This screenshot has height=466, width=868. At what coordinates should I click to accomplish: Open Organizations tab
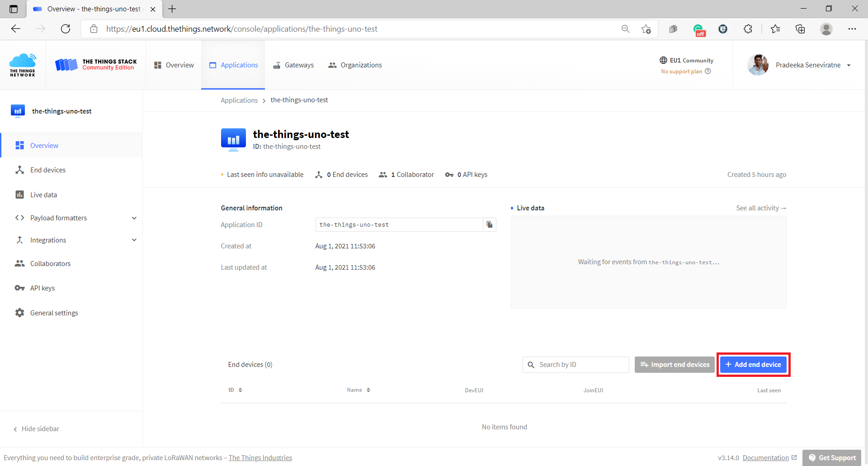(355, 65)
